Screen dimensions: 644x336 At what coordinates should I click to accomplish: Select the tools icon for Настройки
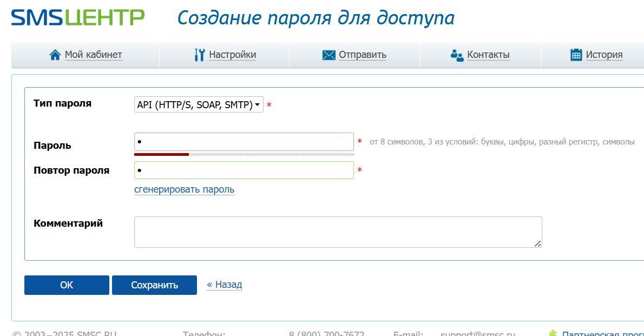(x=200, y=54)
